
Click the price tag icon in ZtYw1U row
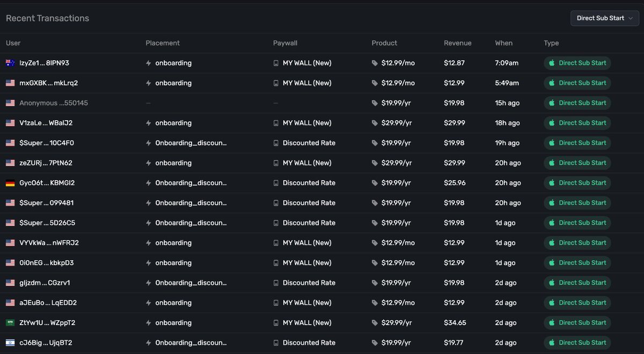(x=375, y=323)
